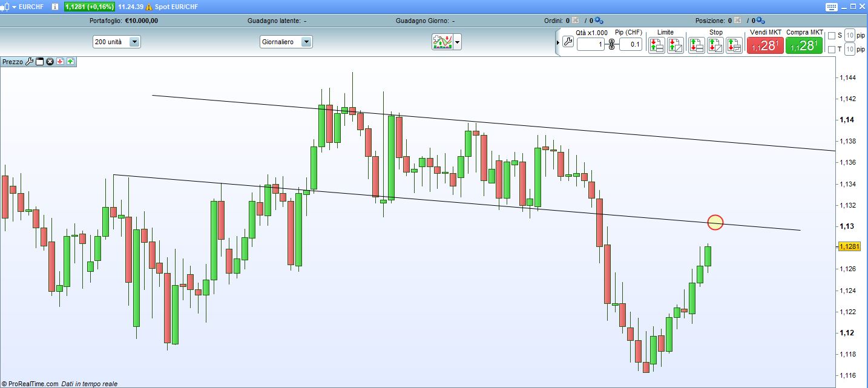Click the 1,13 price axis label

pyautogui.click(x=846, y=226)
